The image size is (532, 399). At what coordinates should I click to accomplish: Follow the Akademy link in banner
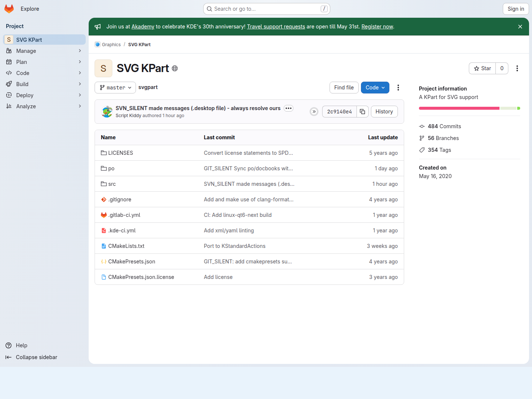pos(143,27)
